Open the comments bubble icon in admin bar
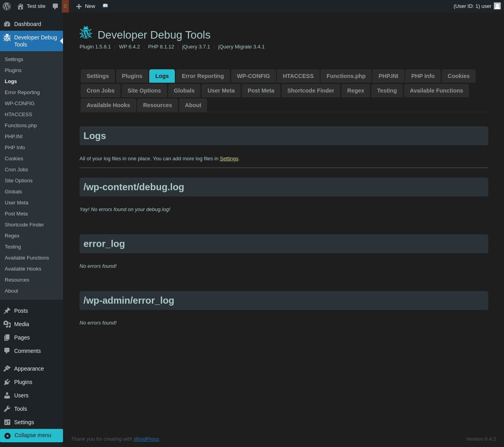 (x=56, y=6)
